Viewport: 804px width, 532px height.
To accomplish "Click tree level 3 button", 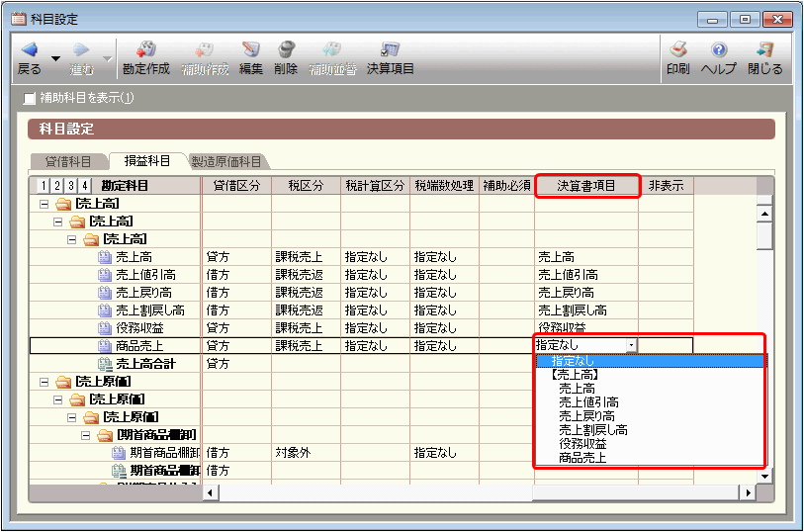I will coord(72,186).
